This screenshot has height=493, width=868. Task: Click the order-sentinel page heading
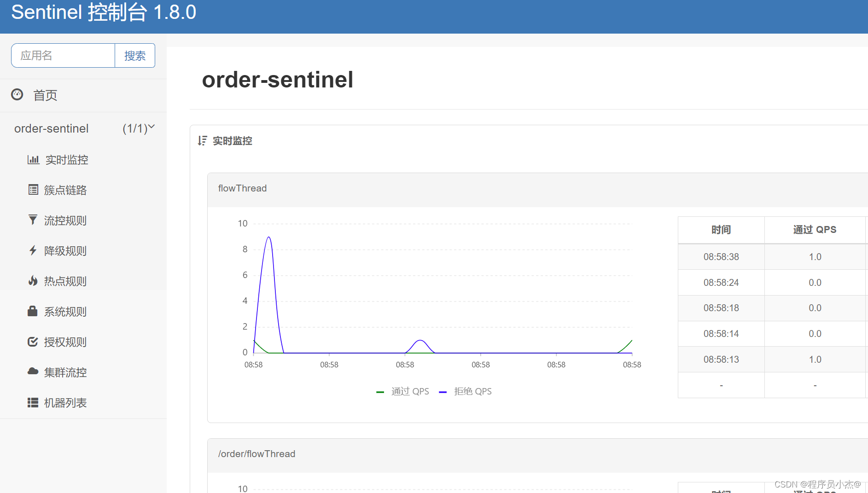[278, 80]
